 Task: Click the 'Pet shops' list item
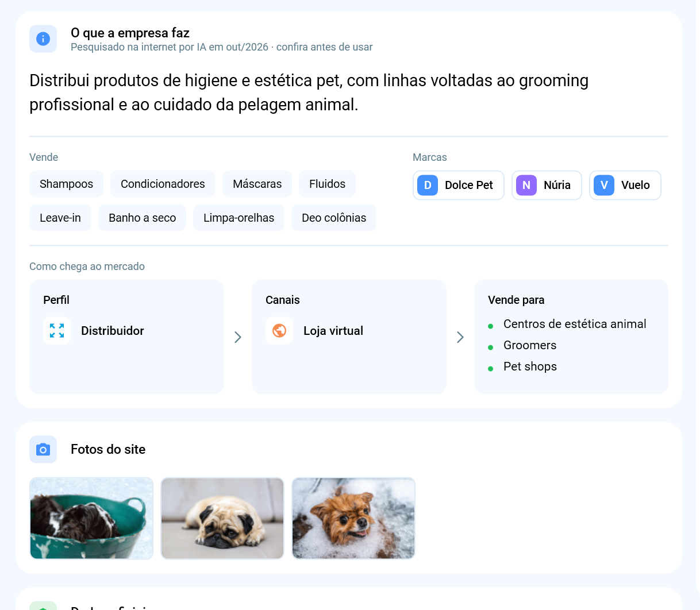tap(530, 366)
